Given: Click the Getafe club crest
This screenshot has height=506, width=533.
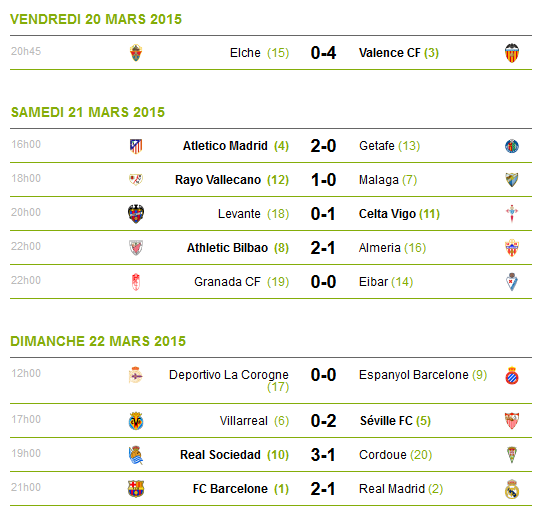Looking at the screenshot, I should (512, 146).
